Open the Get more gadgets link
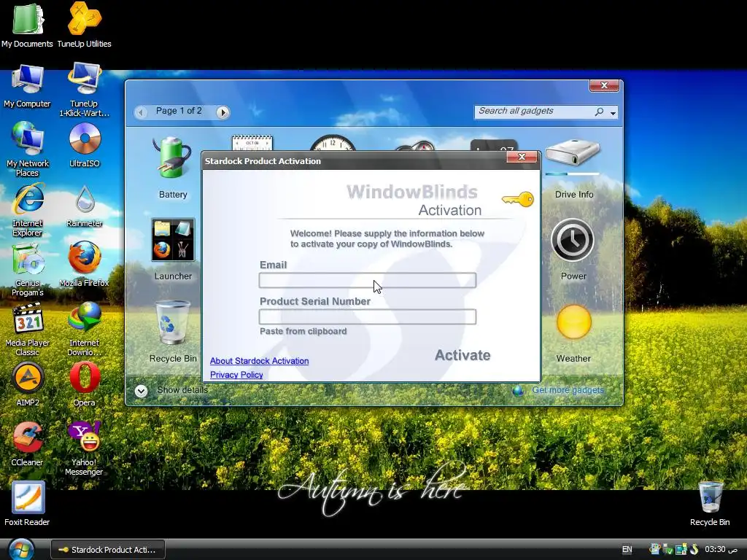 568,390
